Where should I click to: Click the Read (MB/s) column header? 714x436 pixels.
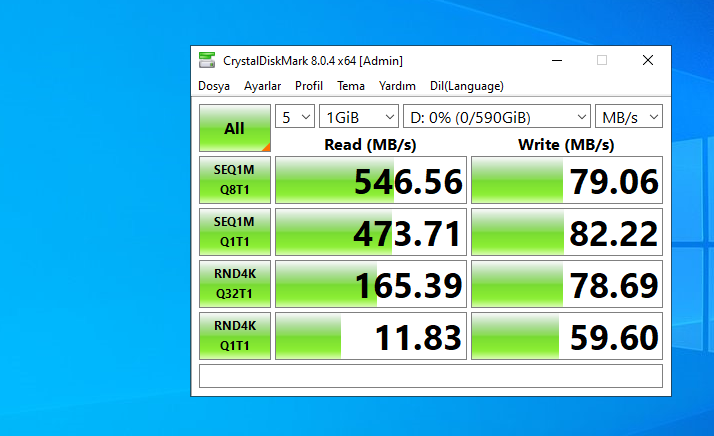[370, 144]
